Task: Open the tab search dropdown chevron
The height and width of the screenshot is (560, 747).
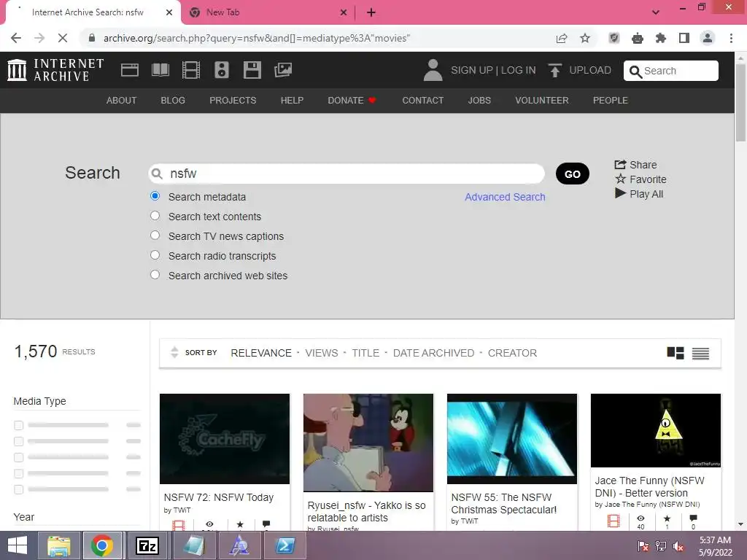Action: click(x=656, y=12)
